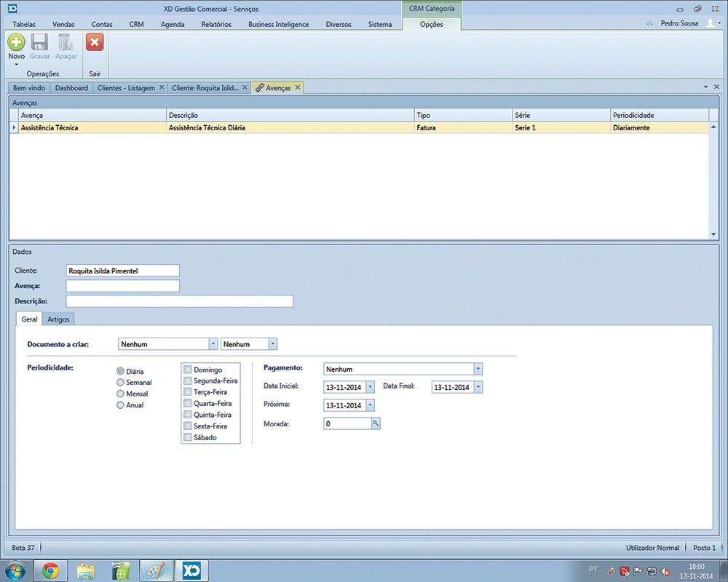Click the magnifier icon in Morada field
The width and height of the screenshot is (728, 582).
[x=376, y=423]
